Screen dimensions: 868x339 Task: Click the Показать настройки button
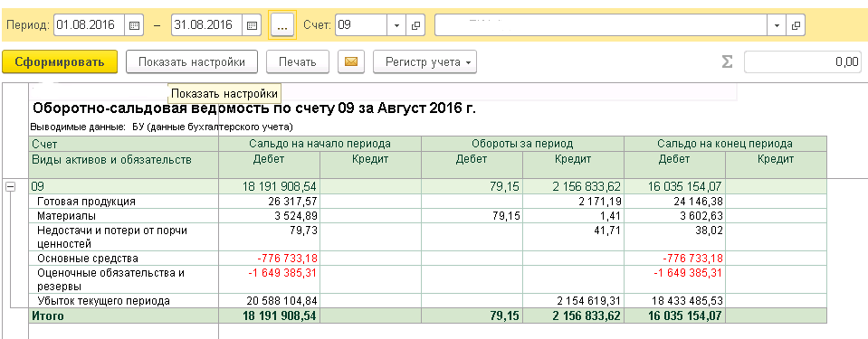(x=192, y=62)
